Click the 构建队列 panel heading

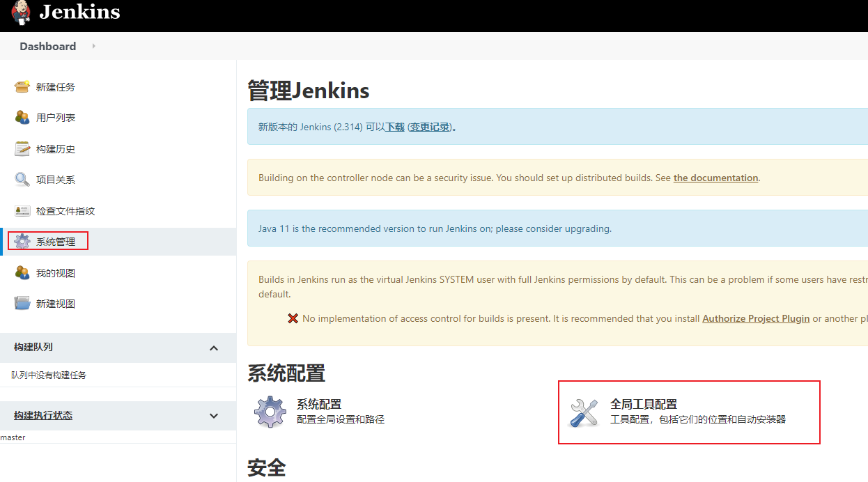coord(33,347)
